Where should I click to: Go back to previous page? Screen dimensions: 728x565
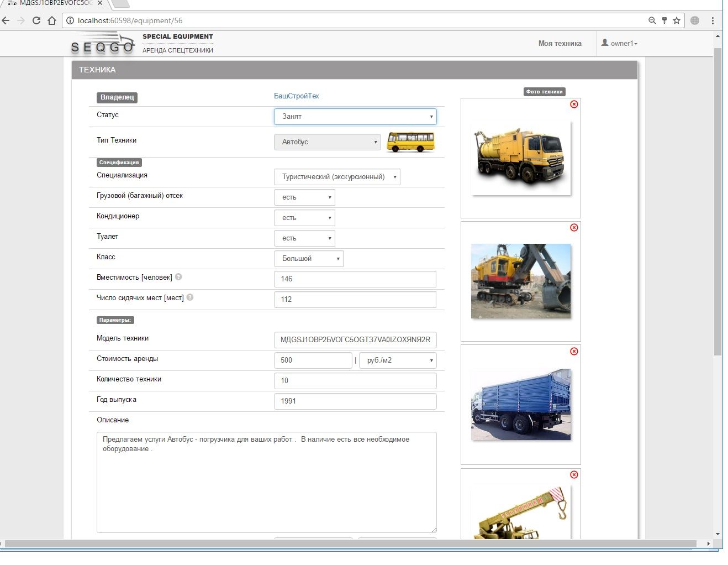(6, 20)
